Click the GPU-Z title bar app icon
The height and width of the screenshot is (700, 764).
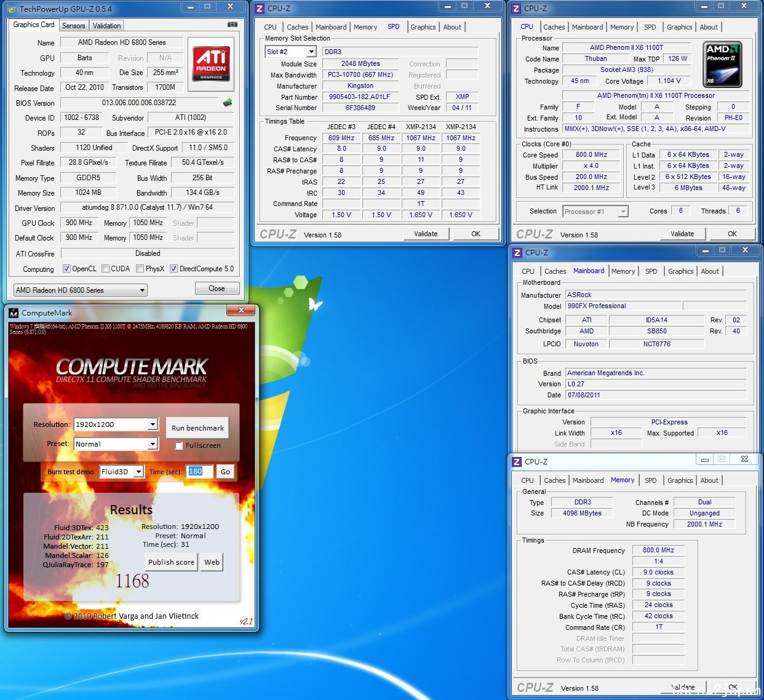(x=12, y=9)
